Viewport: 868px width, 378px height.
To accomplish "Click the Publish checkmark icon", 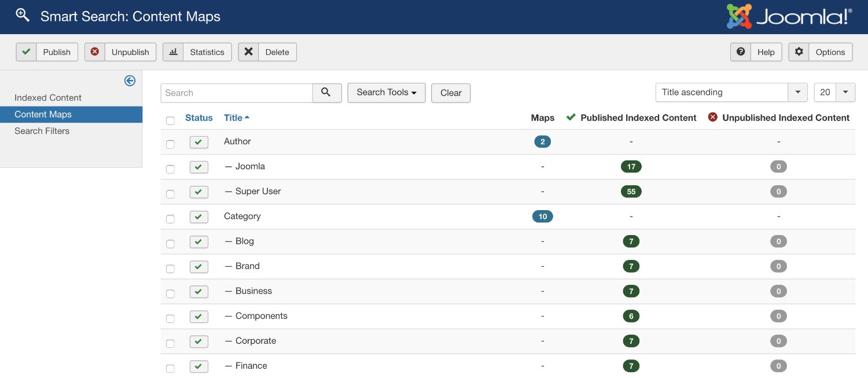I will tap(26, 52).
